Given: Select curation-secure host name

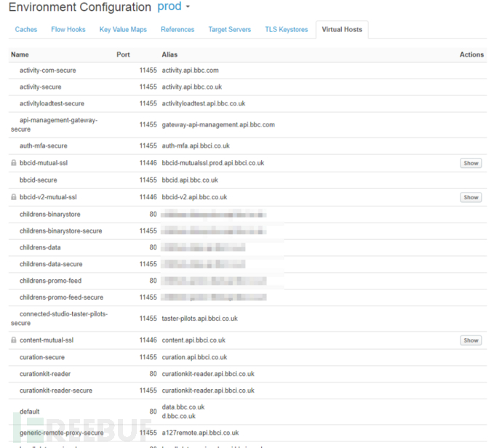Looking at the screenshot, I should pyautogui.click(x=42, y=357).
